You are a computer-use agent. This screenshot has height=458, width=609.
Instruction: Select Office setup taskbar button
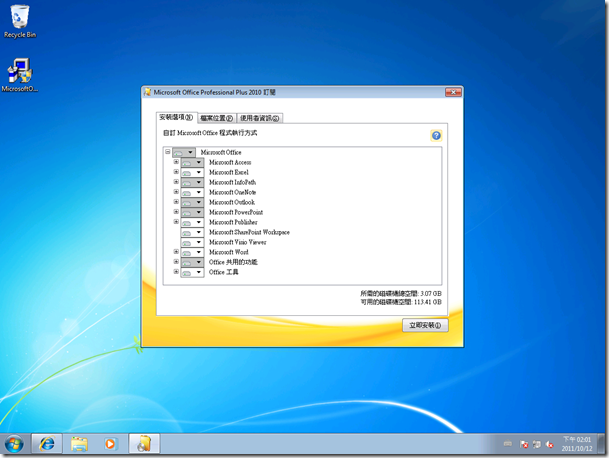(x=144, y=444)
